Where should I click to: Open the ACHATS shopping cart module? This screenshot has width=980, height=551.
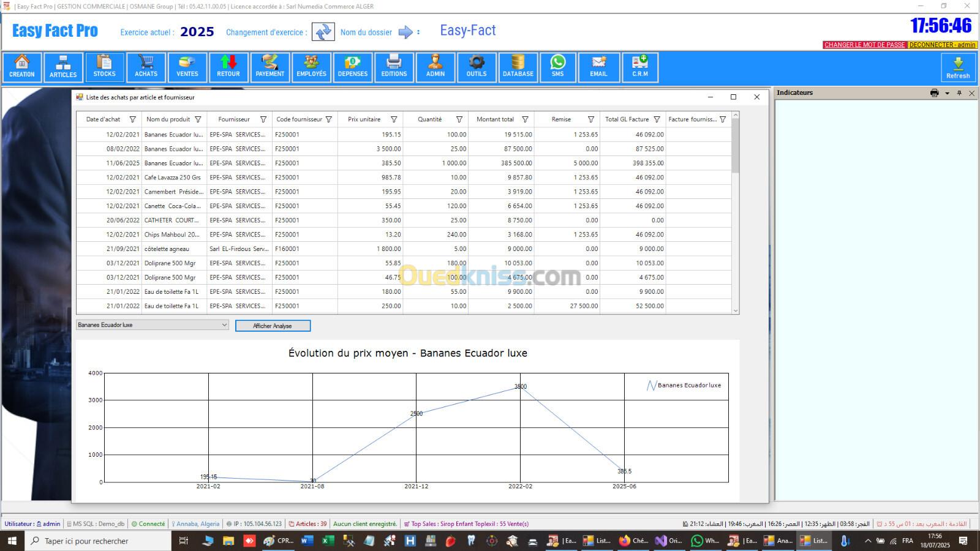coord(146,67)
